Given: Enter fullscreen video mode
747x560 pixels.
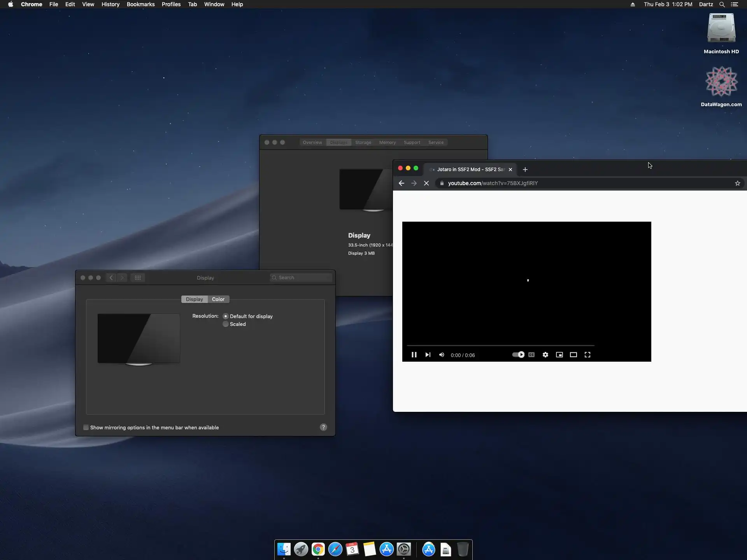Looking at the screenshot, I should point(587,355).
